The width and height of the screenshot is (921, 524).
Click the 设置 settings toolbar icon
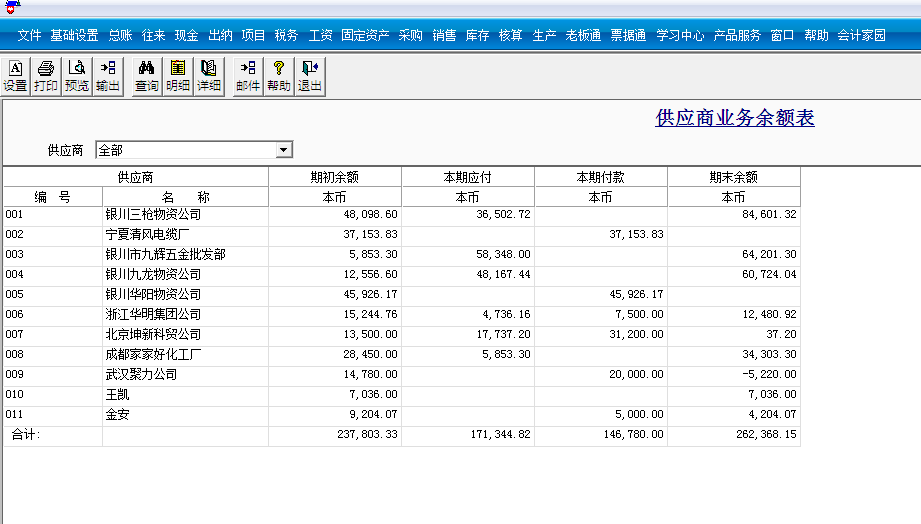16,76
